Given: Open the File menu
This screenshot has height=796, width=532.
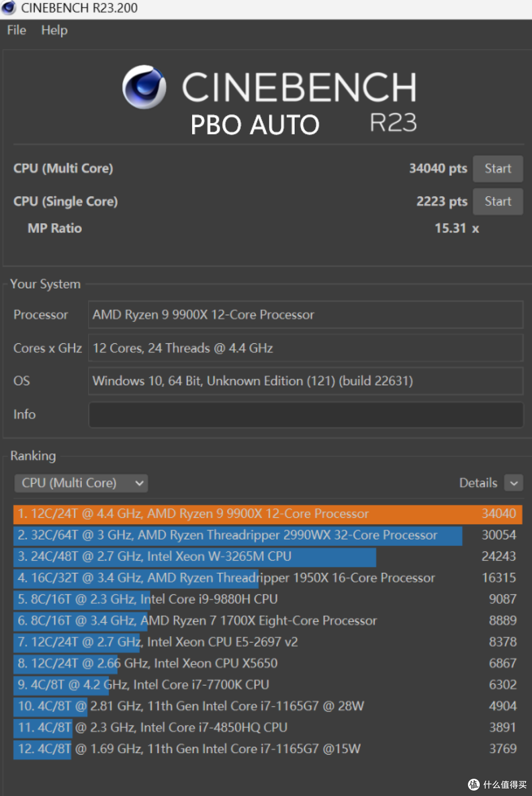Looking at the screenshot, I should click(16, 30).
